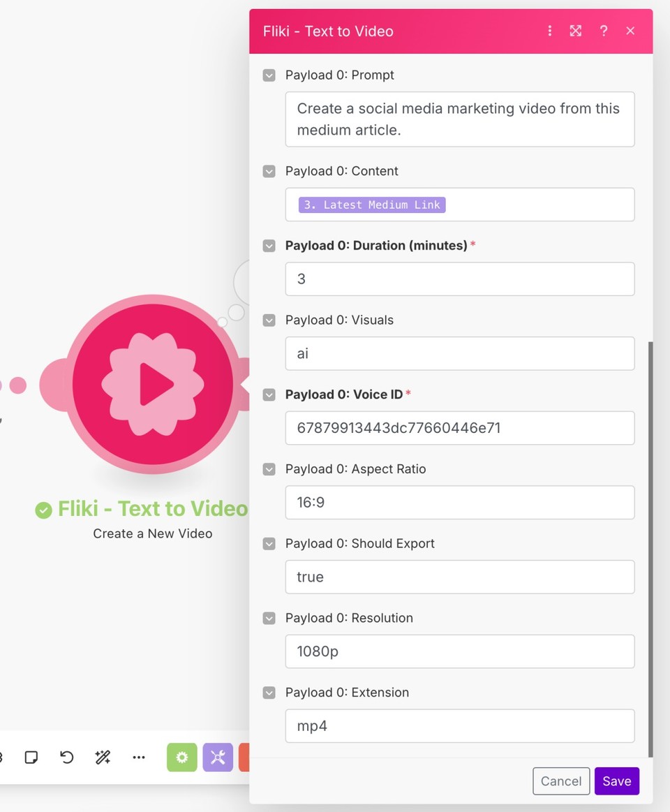Click the Cancel button
This screenshot has width=670, height=812.
(561, 781)
